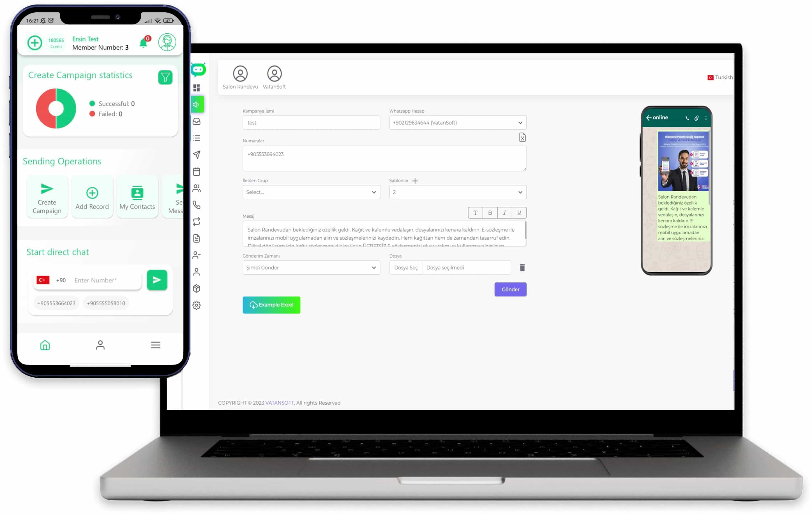812x515 pixels.
Task: Expand the Gönderim Zamanı dropdown
Action: click(x=311, y=267)
